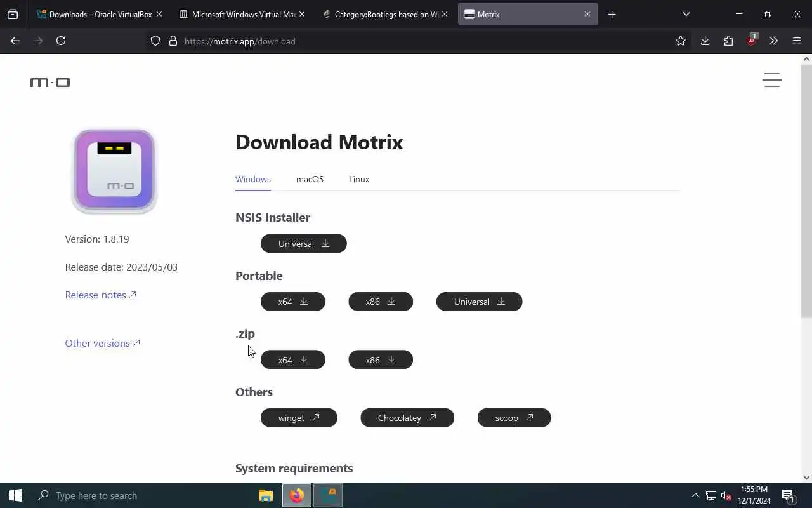Open the VirtualBox taskbar app
This screenshot has height=508, width=812.
[327, 495]
